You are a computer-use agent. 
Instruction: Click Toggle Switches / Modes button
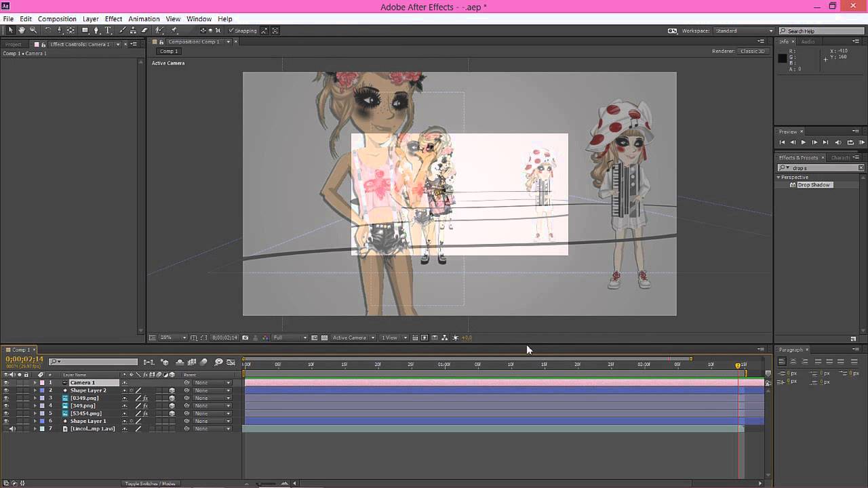[150, 483]
